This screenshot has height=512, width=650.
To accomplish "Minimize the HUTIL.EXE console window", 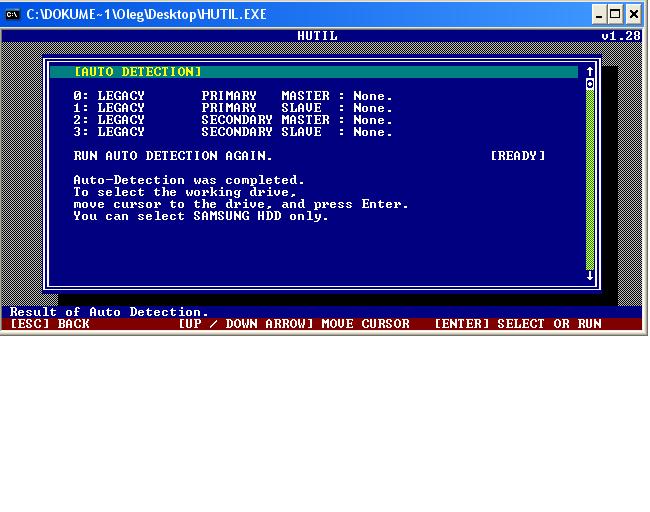I will point(598,14).
